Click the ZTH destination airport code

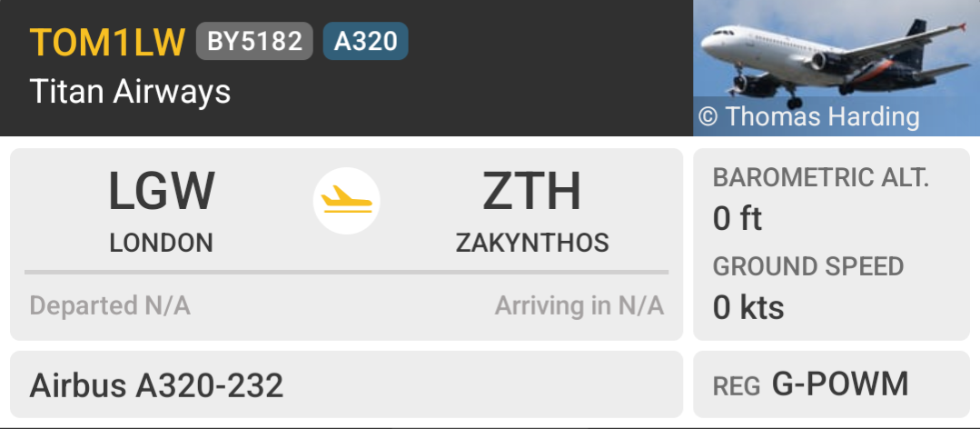click(532, 192)
